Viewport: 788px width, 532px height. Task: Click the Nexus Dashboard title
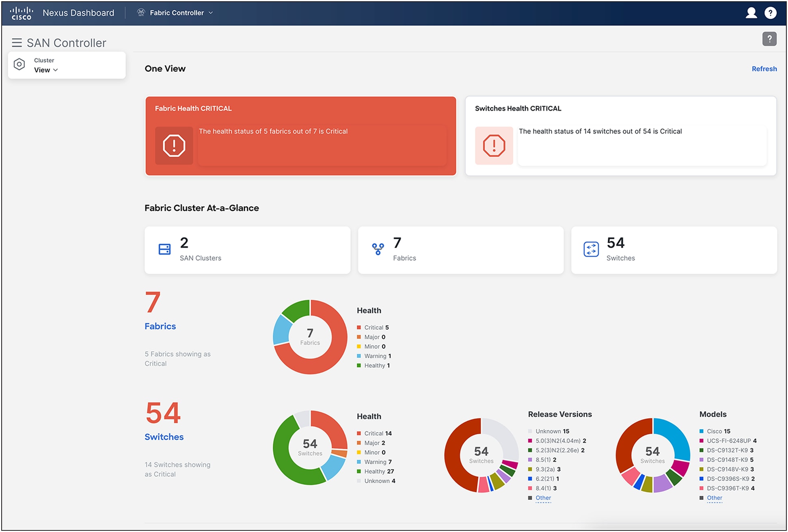78,13
